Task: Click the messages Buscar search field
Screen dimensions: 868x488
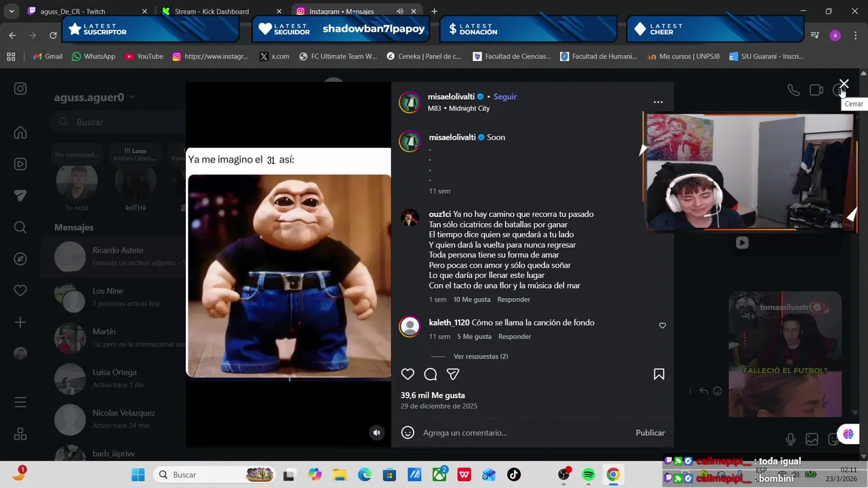Action: 117,122
